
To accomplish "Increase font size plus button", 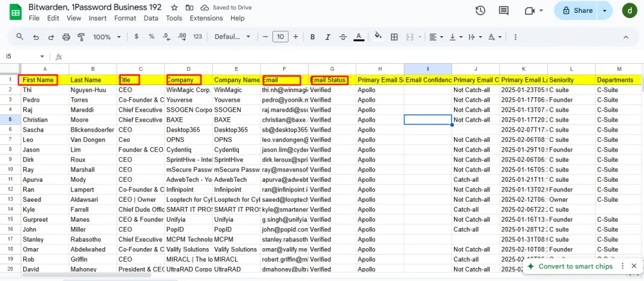I will (x=296, y=37).
